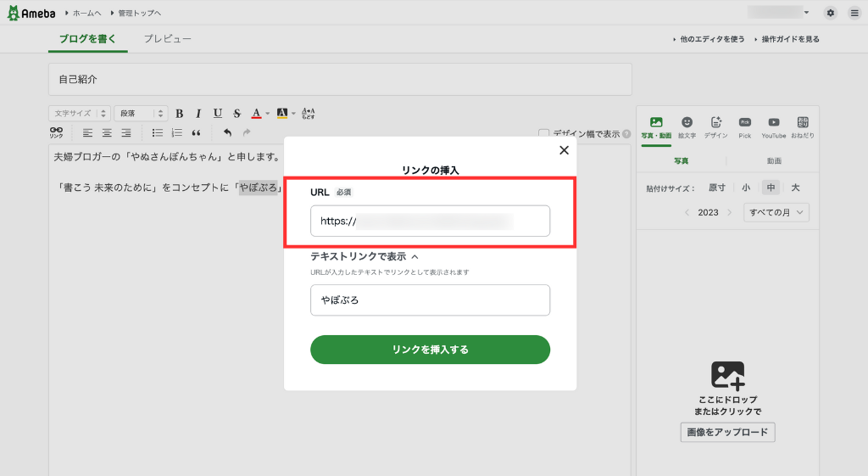The image size is (868, 476).
Task: Click the リンクを挿入する button
Action: (x=430, y=350)
